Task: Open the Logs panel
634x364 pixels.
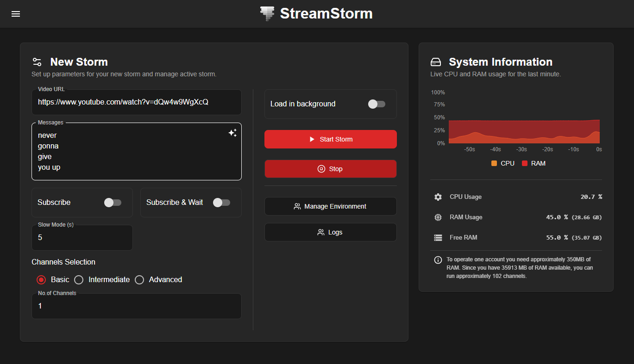Action: point(330,232)
